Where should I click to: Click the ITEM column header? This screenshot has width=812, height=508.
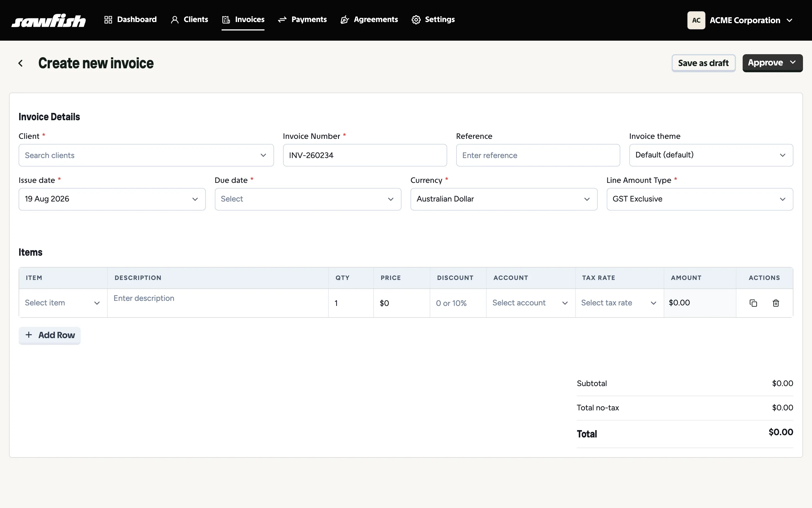[34, 278]
